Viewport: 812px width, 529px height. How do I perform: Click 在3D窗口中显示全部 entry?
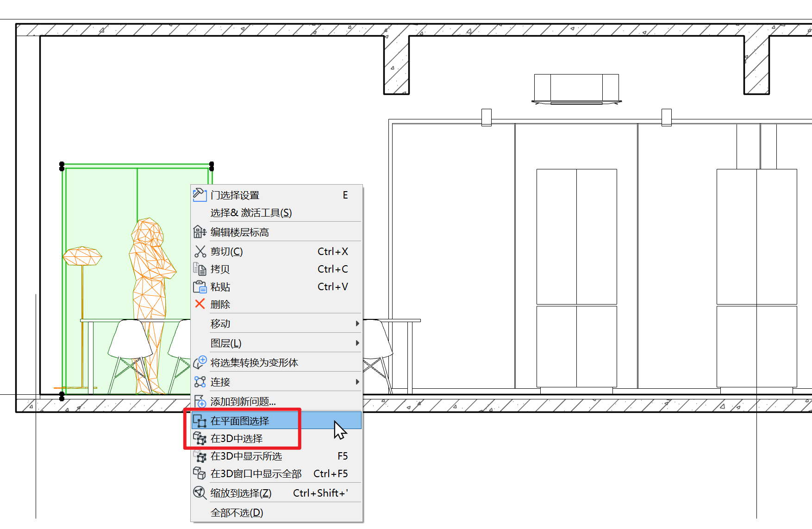click(x=256, y=473)
